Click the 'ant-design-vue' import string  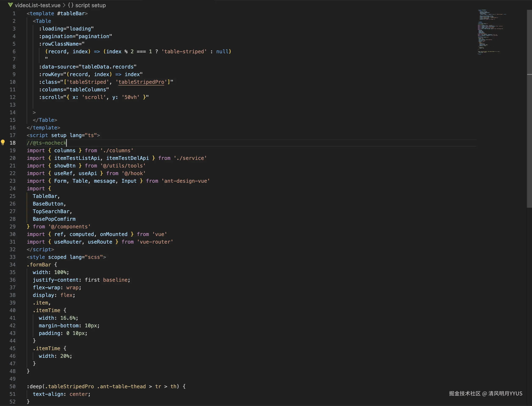[185, 181]
